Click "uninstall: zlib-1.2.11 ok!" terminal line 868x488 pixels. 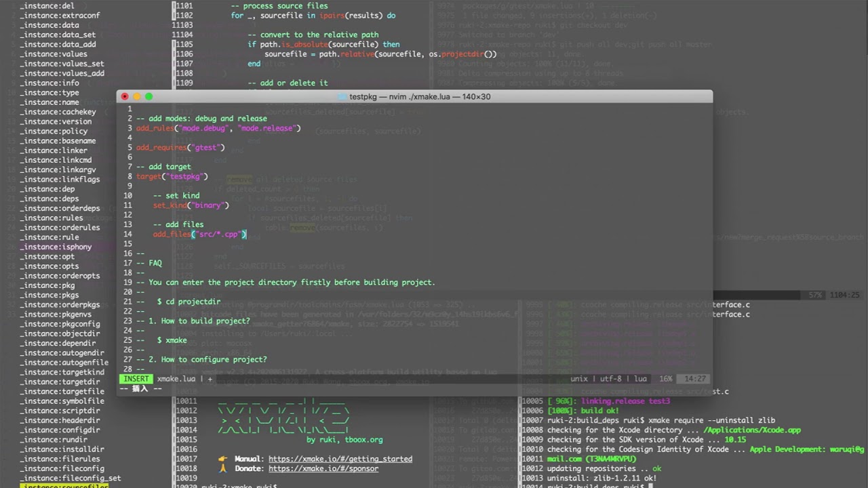click(x=602, y=479)
